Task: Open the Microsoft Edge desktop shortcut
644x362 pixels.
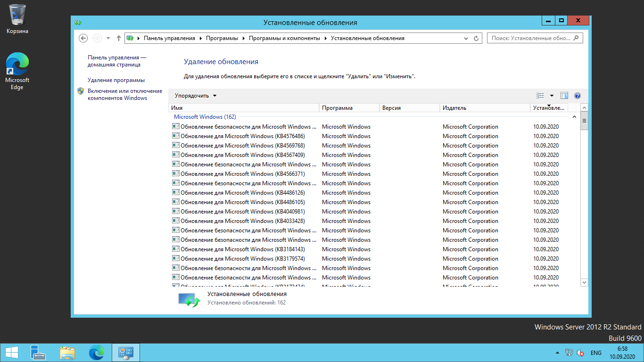Action: click(x=17, y=71)
